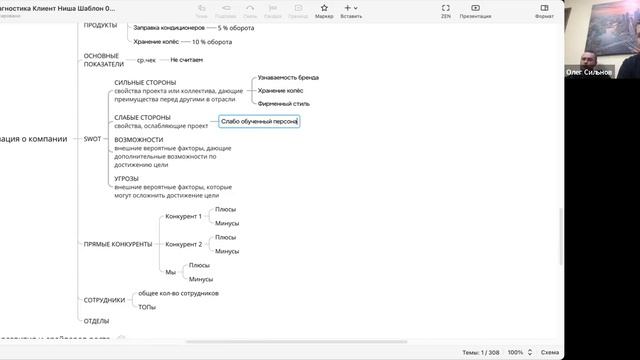Viewport: 640px width, 360px height.
Task: Select the ОТДЕЛЫ topic
Action: point(96,321)
